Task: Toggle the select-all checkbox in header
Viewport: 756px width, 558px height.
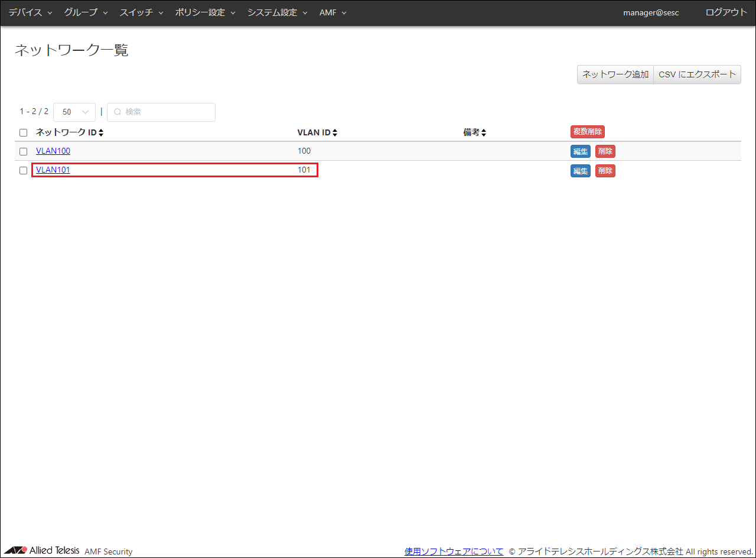Action: tap(24, 133)
